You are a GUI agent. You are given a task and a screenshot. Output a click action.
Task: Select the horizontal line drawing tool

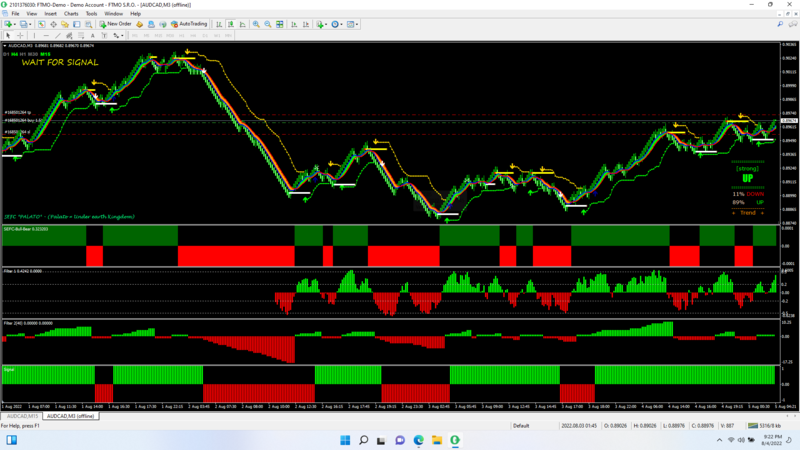coord(46,35)
